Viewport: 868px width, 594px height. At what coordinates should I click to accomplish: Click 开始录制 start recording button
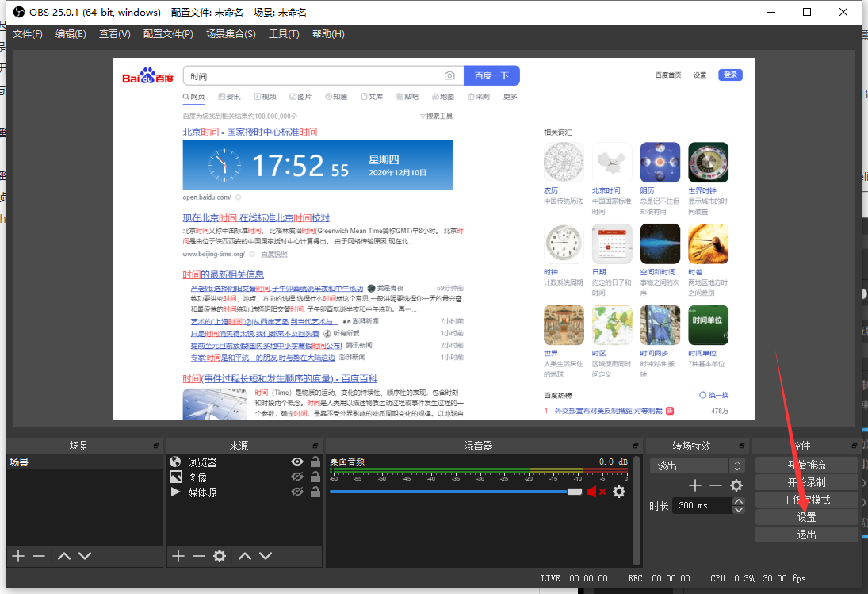806,482
